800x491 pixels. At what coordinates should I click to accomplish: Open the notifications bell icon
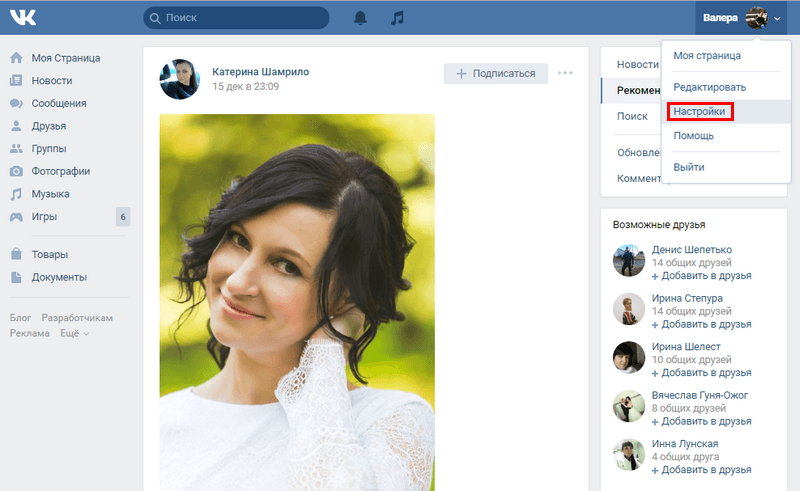pyautogui.click(x=360, y=18)
